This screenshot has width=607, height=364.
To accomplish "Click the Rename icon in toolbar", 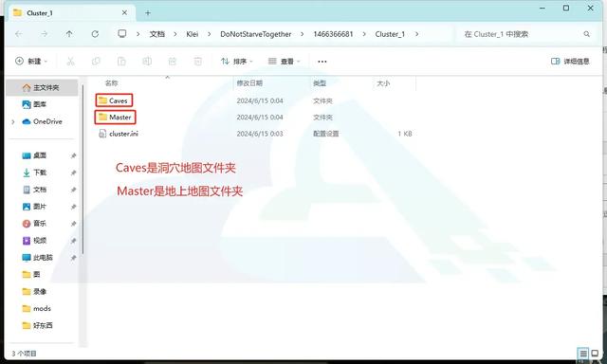I will (147, 61).
